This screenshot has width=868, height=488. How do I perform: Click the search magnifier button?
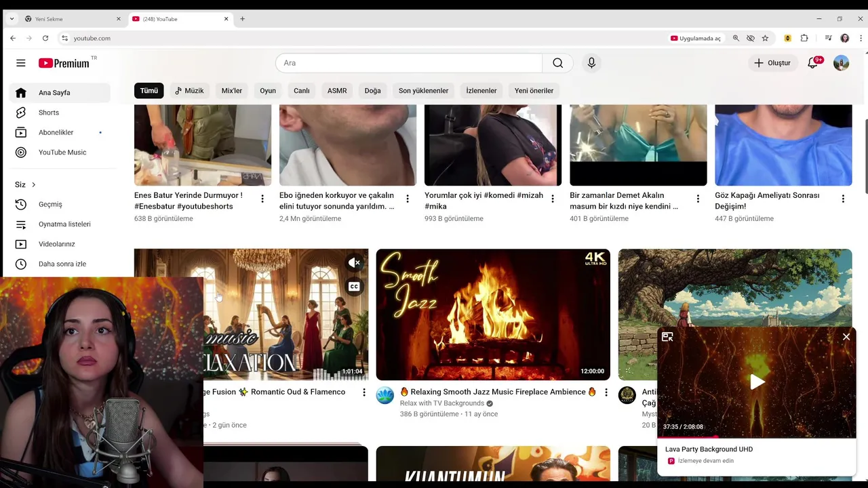557,63
